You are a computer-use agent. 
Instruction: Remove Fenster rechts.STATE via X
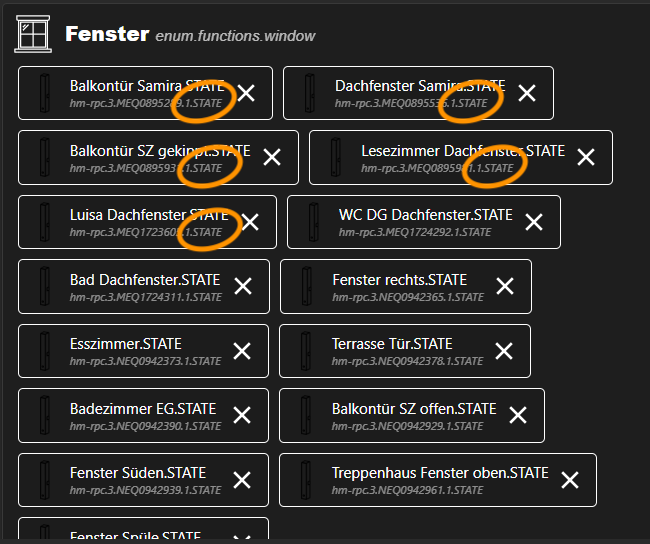(x=505, y=286)
